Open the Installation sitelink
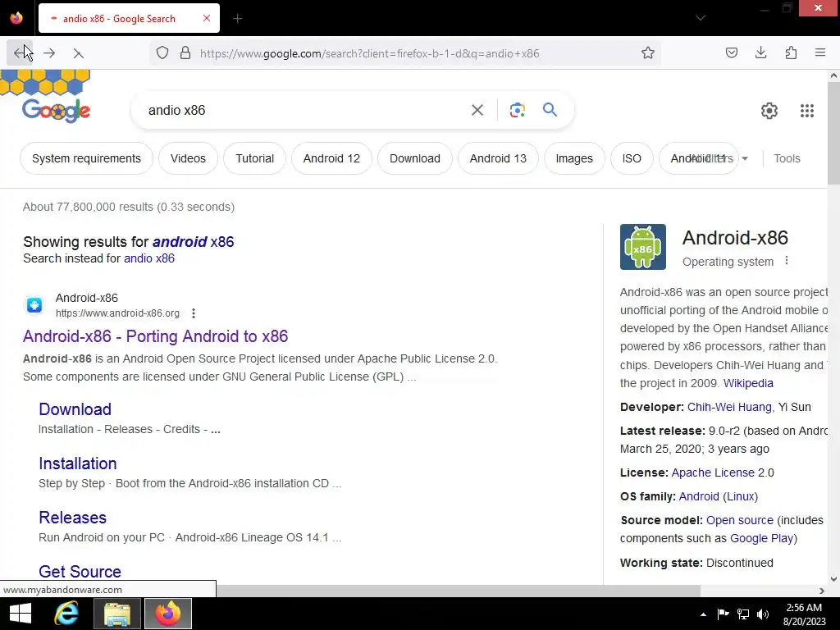 click(x=78, y=463)
